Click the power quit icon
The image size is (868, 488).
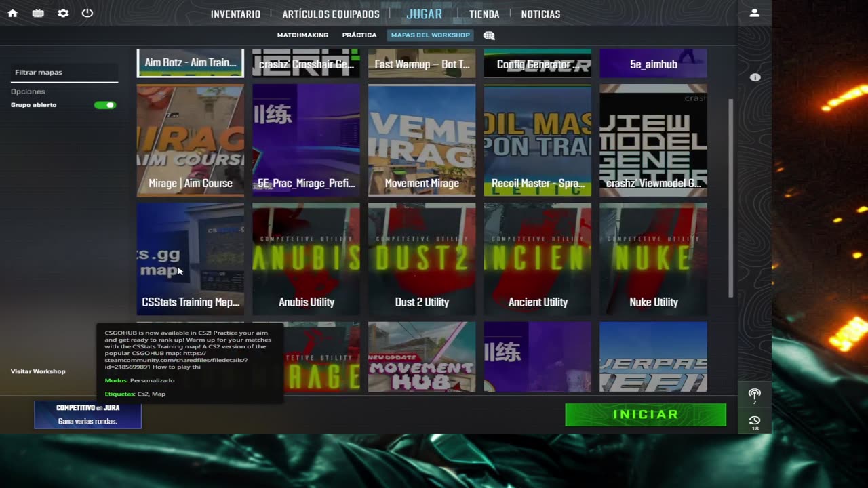pyautogui.click(x=87, y=13)
